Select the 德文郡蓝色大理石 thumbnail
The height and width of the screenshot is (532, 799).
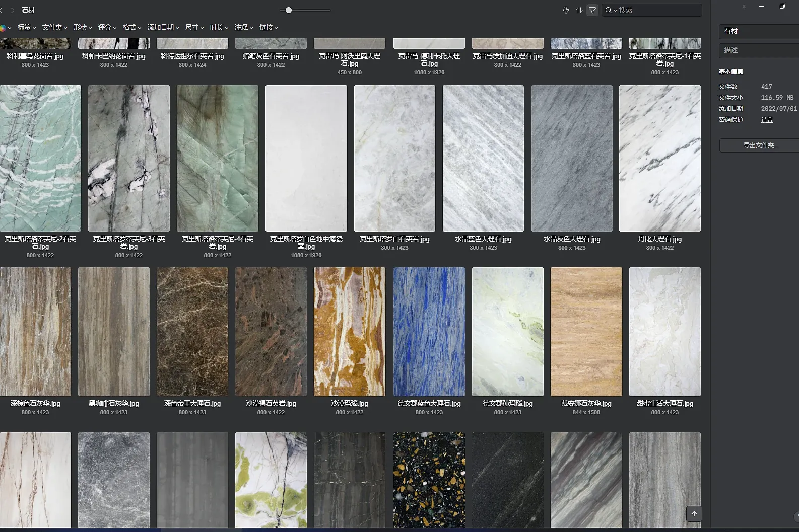[429, 332]
